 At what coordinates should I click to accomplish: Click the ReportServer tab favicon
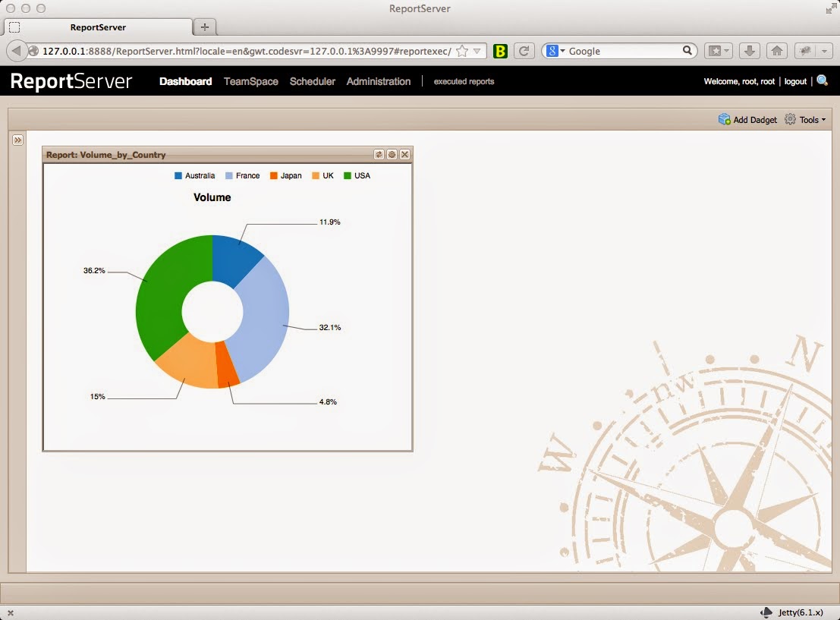point(15,27)
